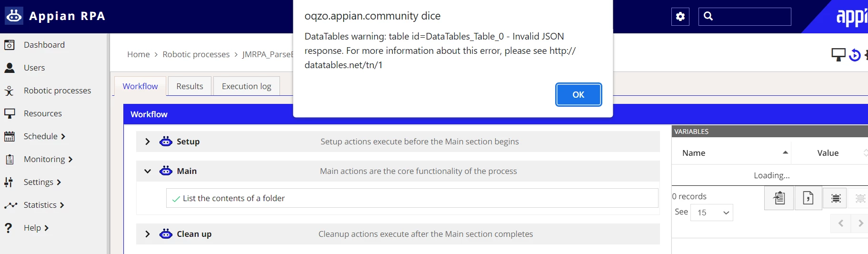The height and width of the screenshot is (254, 868).
Task: Click the search magnifier icon
Action: 708,16
